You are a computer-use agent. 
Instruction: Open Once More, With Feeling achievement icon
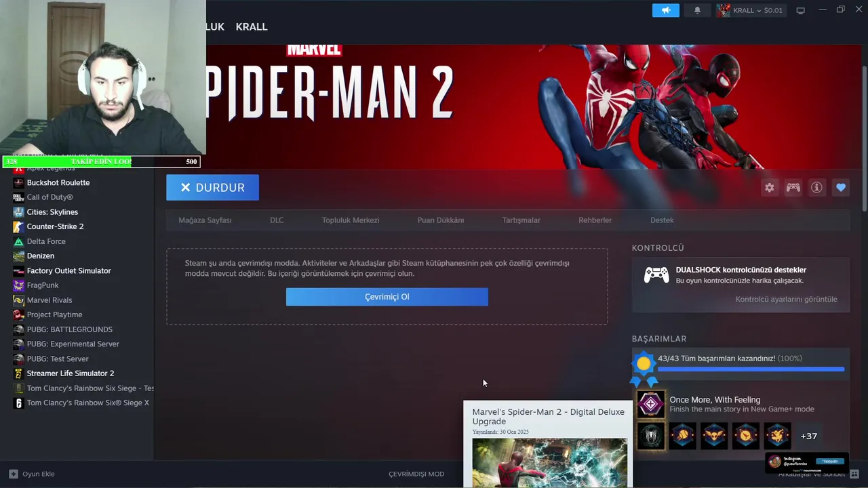point(651,405)
